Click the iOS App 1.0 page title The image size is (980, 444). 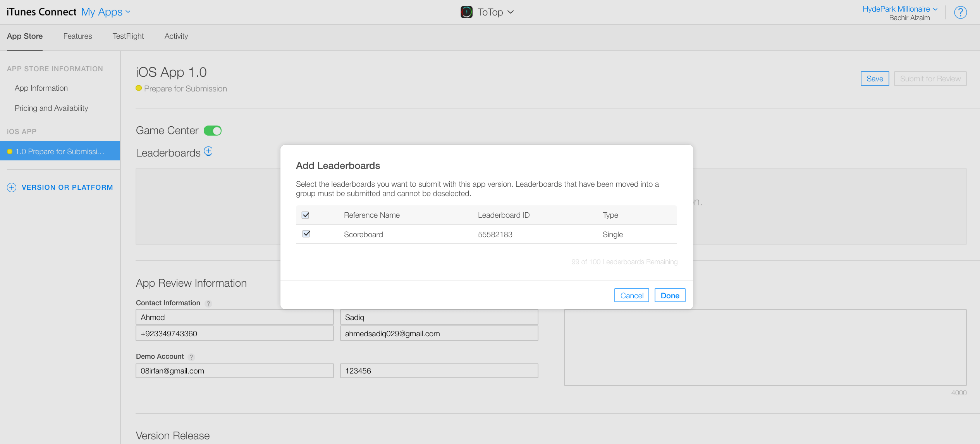(171, 72)
